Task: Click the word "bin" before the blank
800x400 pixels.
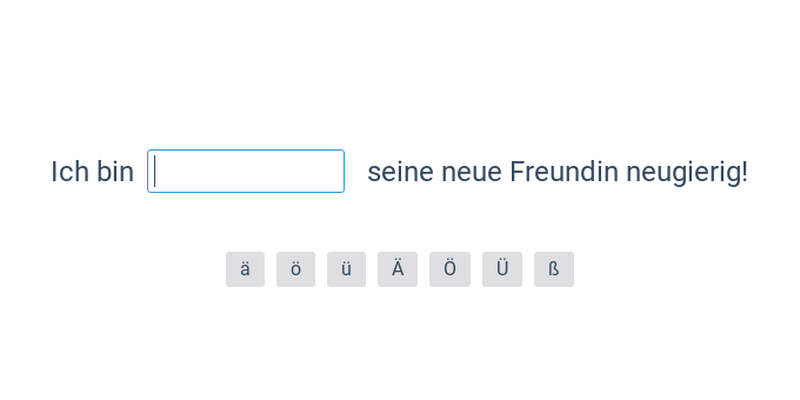Action: coord(115,172)
